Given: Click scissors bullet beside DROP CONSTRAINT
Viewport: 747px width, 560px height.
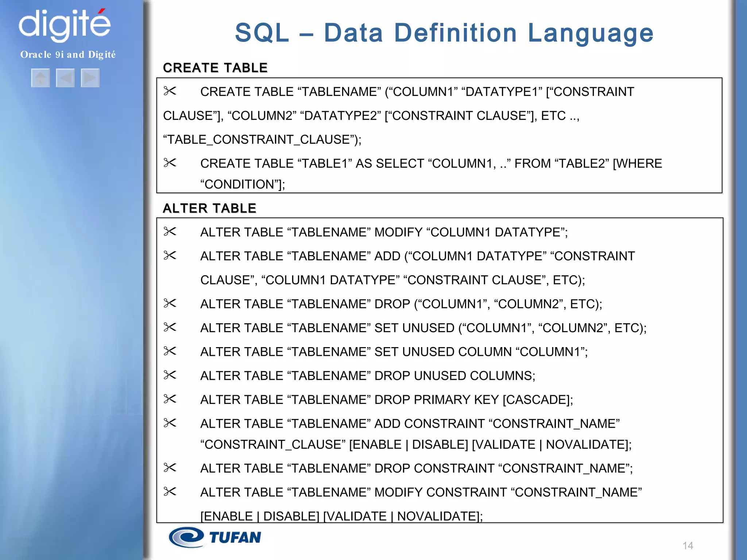Looking at the screenshot, I should [170, 467].
